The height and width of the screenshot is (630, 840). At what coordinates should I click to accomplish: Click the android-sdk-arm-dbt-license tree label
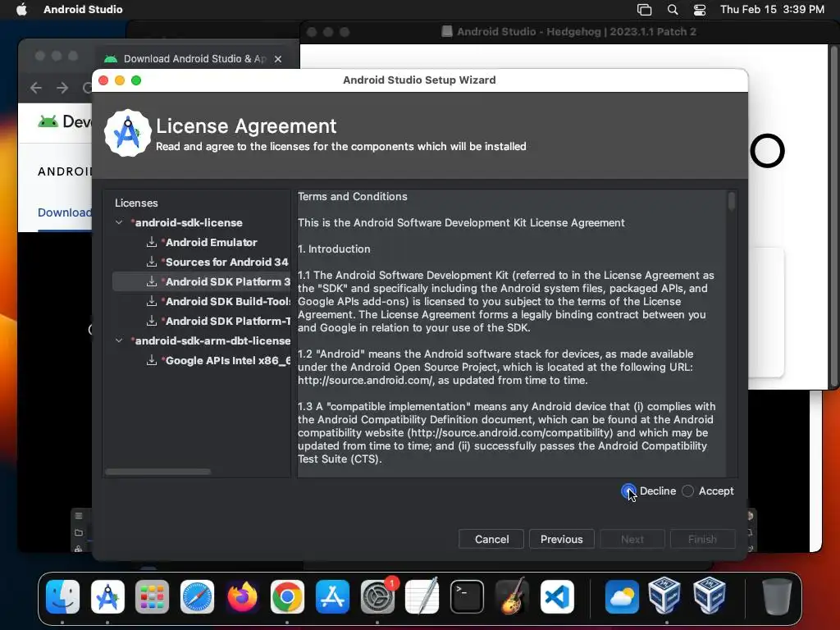pos(212,340)
